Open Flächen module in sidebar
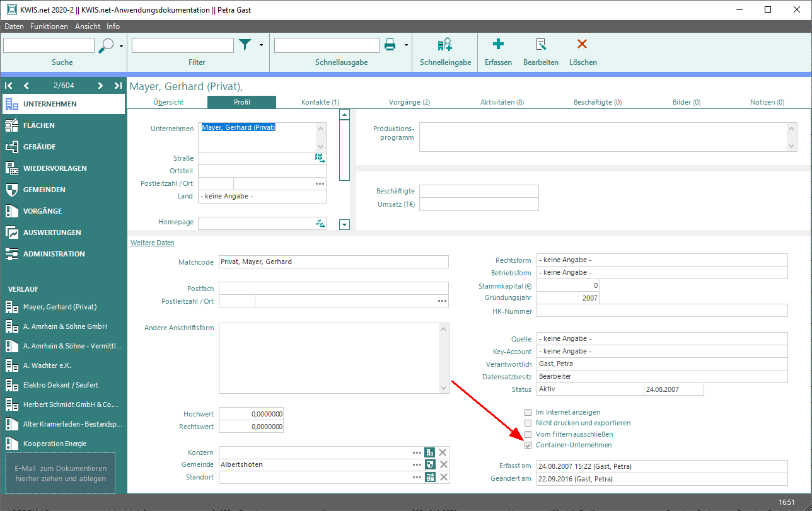Screen dimensions: 812x511 point(63,125)
